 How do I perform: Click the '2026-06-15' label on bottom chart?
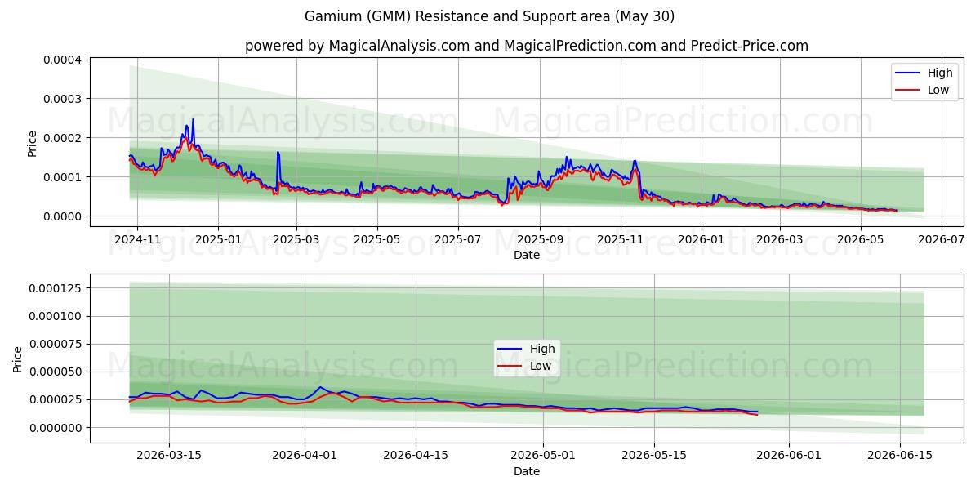pos(900,456)
